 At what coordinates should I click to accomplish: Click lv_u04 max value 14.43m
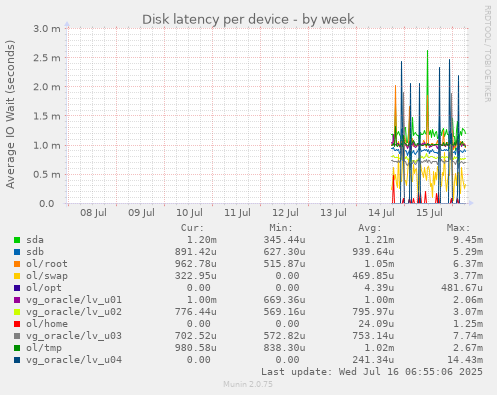pyautogui.click(x=465, y=360)
